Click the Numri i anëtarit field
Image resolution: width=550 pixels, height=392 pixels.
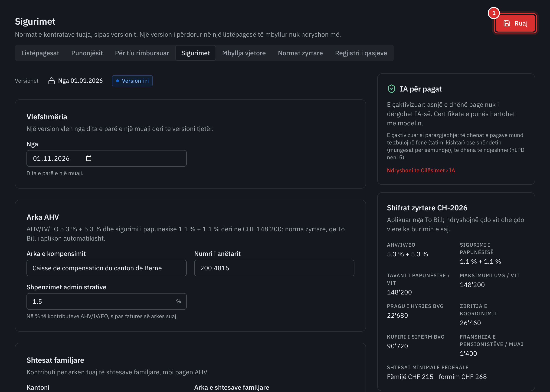coord(274,268)
